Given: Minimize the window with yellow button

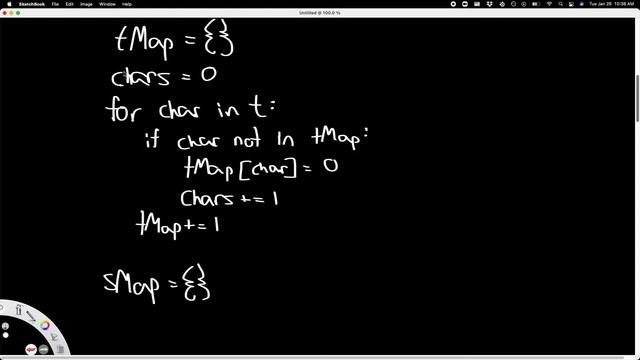Looking at the screenshot, I should click(11, 13).
